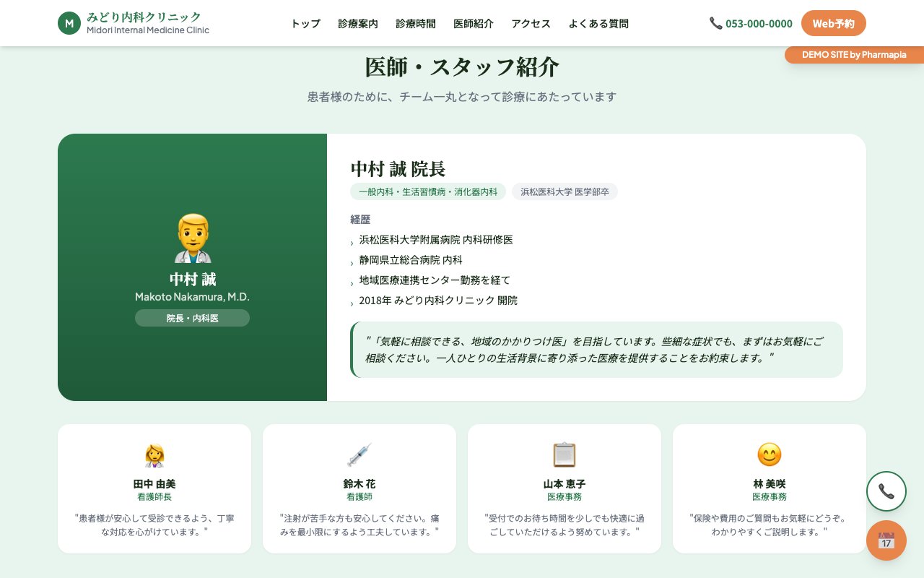Click the 浜松医科大学 医学部卒 badge
Screen dimensions: 924x578
click(x=565, y=191)
